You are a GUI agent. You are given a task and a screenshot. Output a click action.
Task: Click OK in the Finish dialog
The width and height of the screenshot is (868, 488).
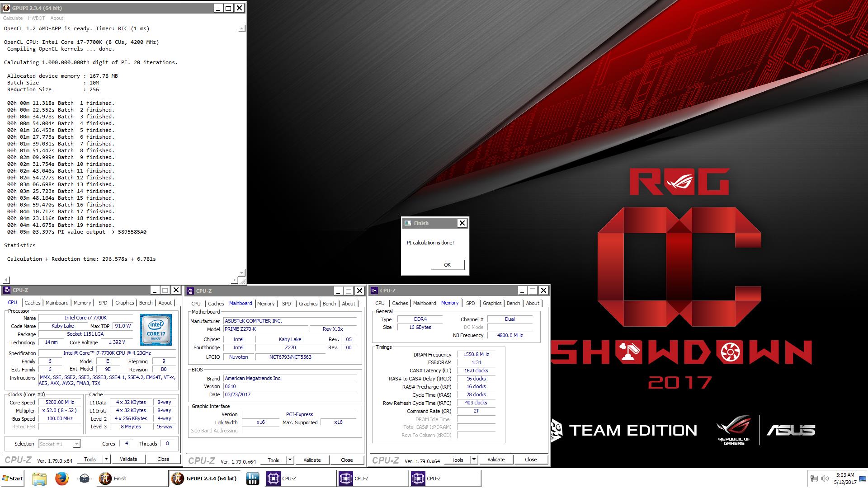pos(447,265)
